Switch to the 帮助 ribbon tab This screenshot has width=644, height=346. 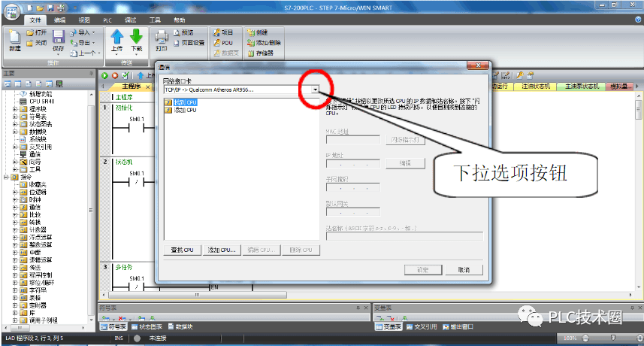coord(180,20)
